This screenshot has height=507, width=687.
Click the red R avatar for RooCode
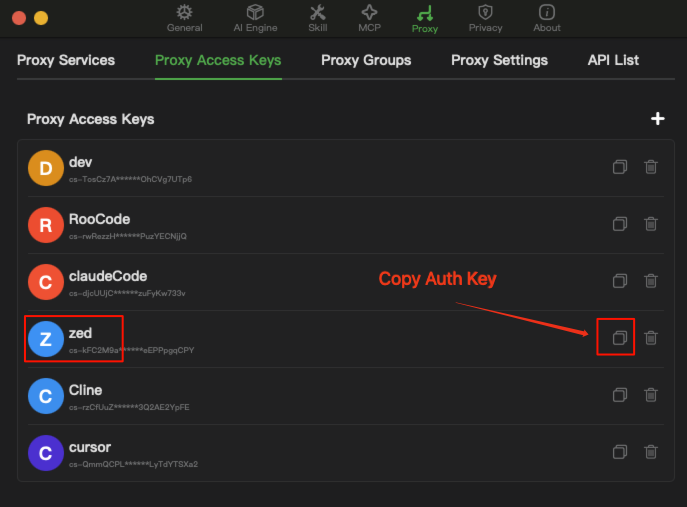pos(46,225)
